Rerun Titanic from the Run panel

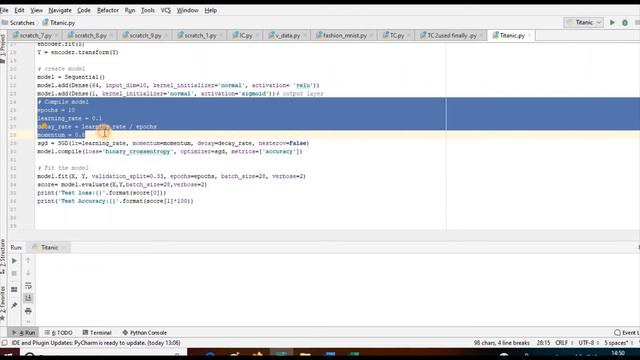(x=14, y=260)
